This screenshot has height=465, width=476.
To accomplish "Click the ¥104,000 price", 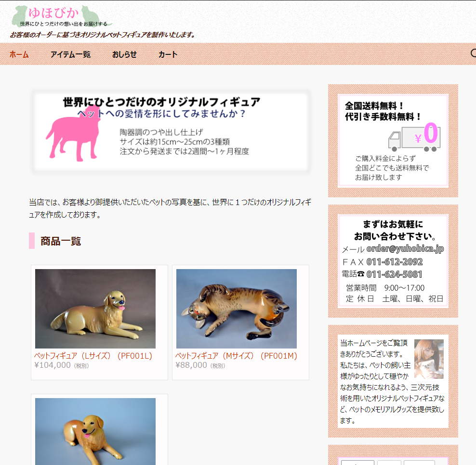I will (x=52, y=365).
